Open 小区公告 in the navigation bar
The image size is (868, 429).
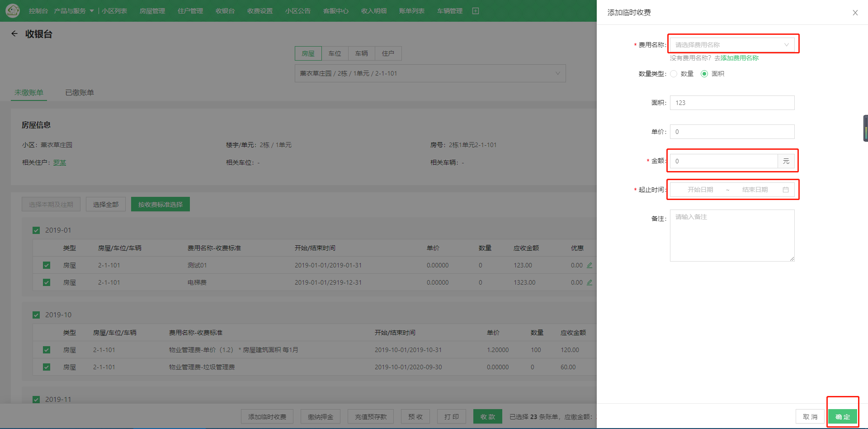tap(298, 11)
